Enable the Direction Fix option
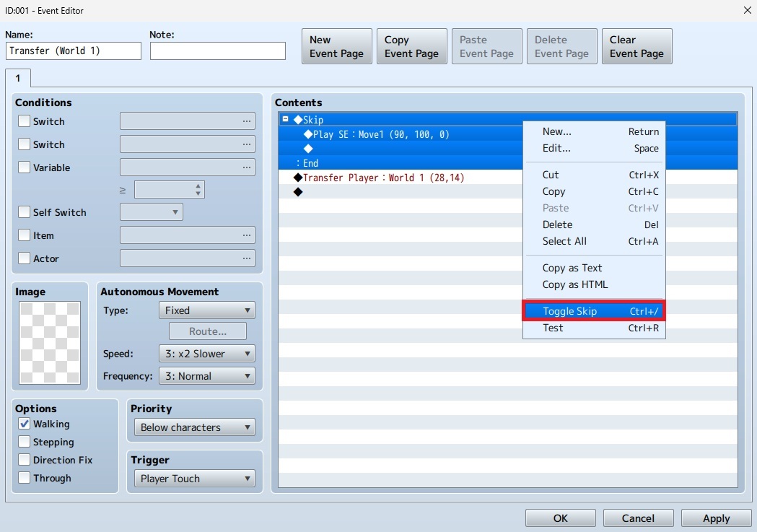Screen dimensions: 757x532 pos(25,460)
